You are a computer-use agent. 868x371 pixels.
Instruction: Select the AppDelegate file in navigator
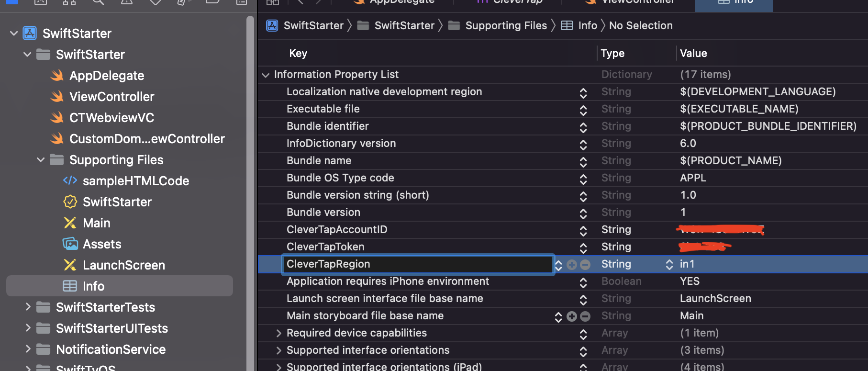(x=107, y=75)
